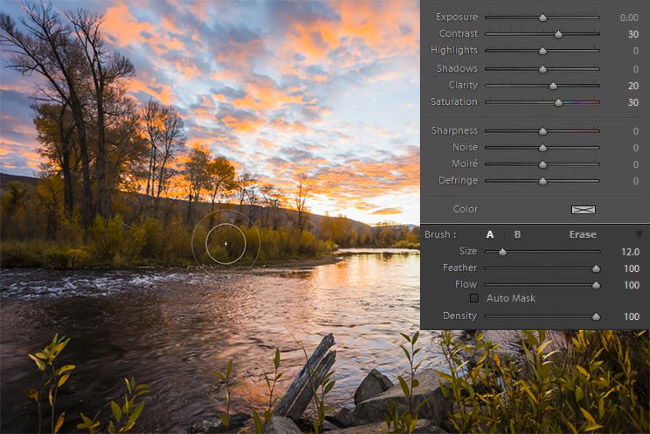Click the Highlights value 0

pyautogui.click(x=635, y=51)
